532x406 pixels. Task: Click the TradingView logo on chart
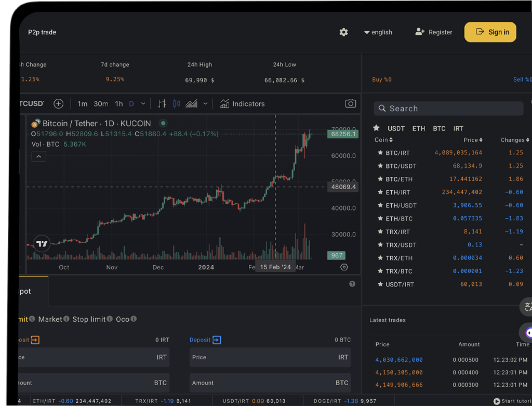42,244
